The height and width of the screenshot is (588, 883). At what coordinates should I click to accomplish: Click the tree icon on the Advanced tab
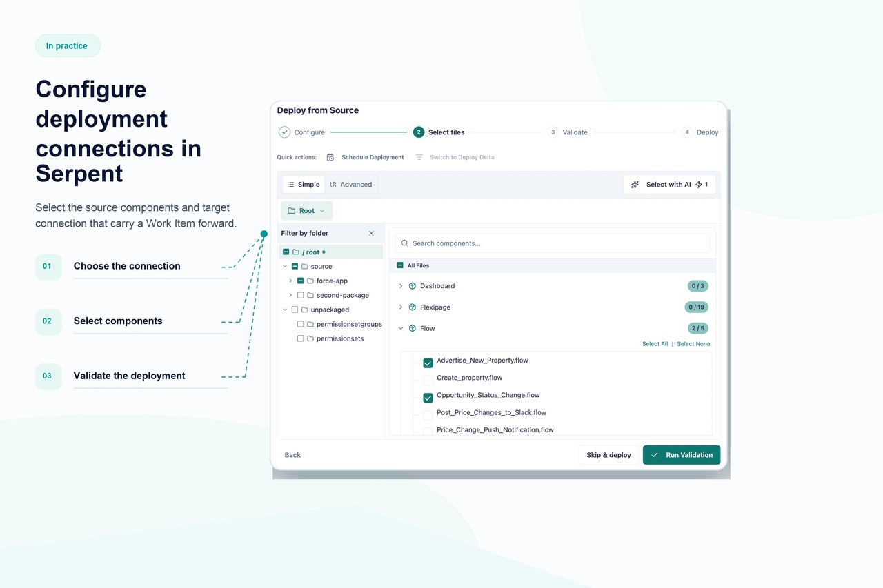point(333,185)
